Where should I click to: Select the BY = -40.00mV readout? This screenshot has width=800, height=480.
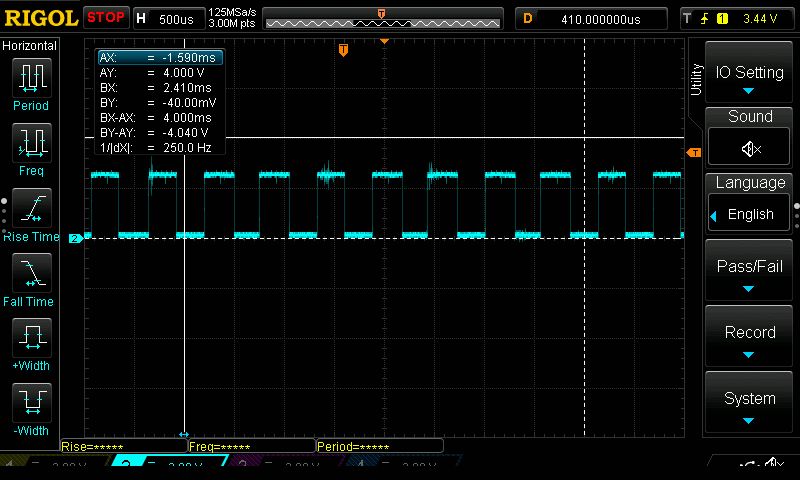click(160, 103)
